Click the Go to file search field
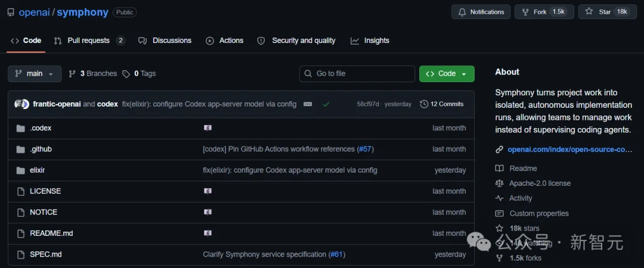The width and height of the screenshot is (644, 268). tap(357, 74)
